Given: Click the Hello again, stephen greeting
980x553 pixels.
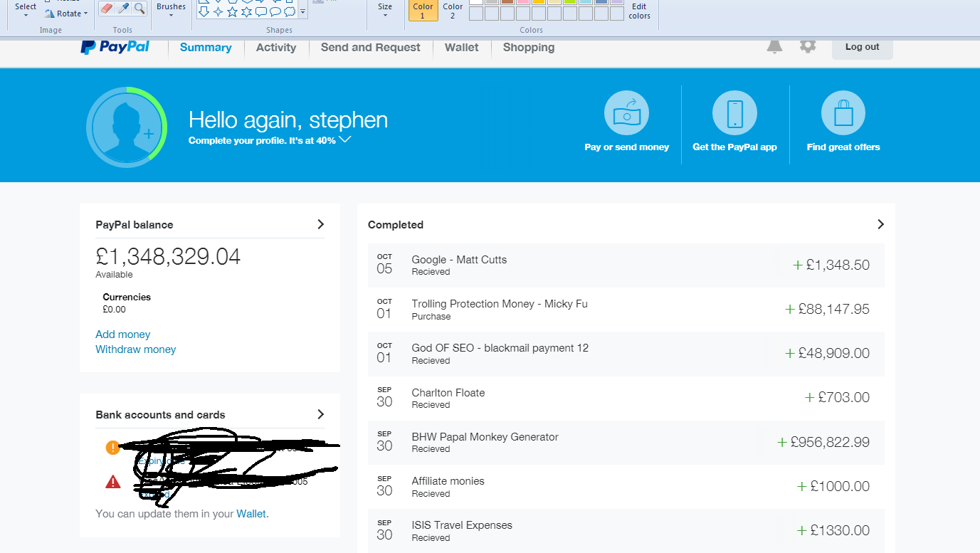Looking at the screenshot, I should pos(288,120).
